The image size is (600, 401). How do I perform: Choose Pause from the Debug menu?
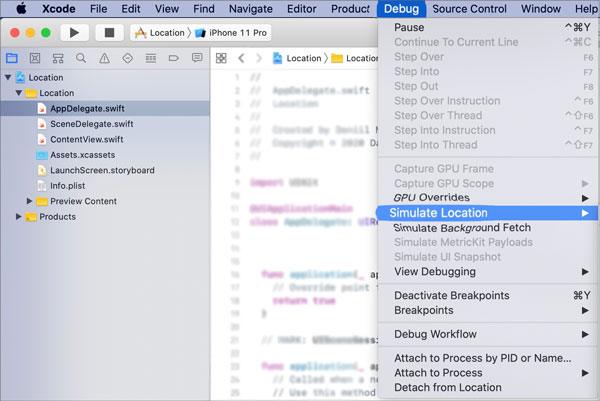click(488, 28)
